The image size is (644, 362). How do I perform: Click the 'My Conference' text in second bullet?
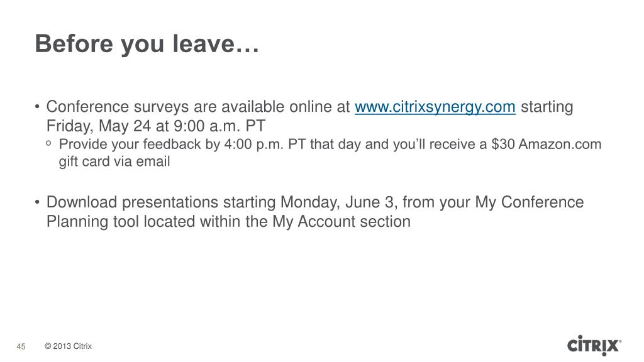click(x=530, y=202)
